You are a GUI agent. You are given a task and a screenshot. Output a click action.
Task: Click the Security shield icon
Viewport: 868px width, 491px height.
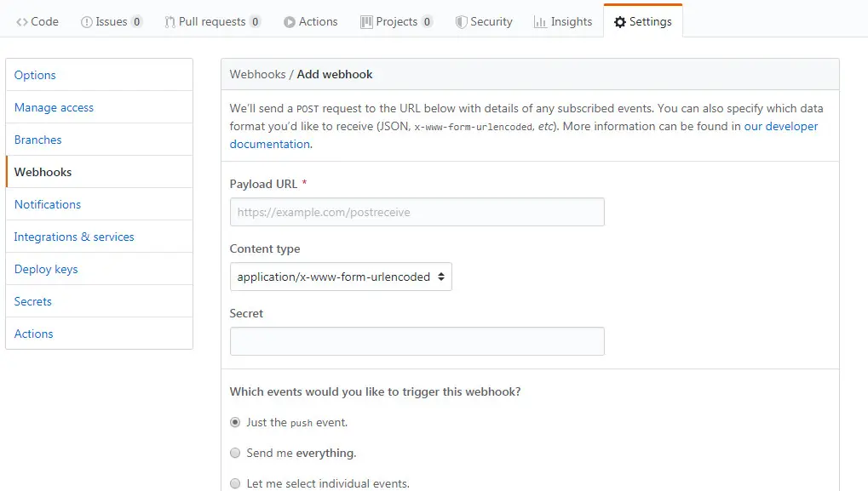(x=461, y=22)
